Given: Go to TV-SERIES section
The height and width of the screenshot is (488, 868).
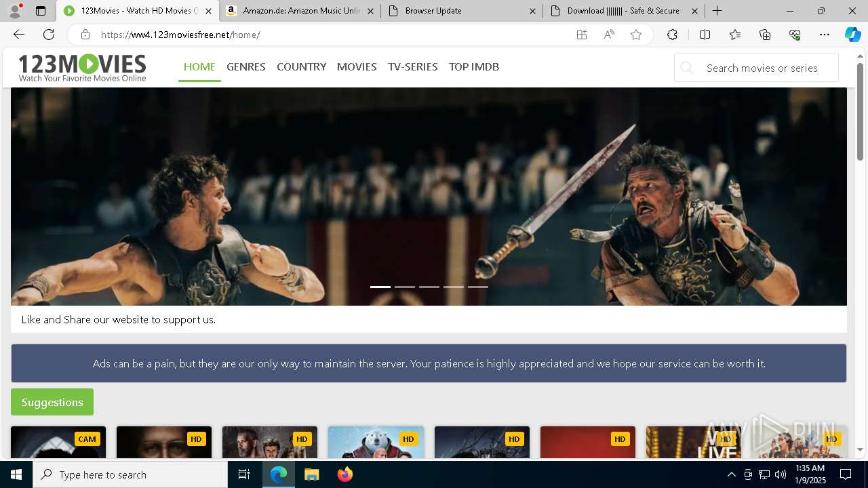Looking at the screenshot, I should point(413,66).
